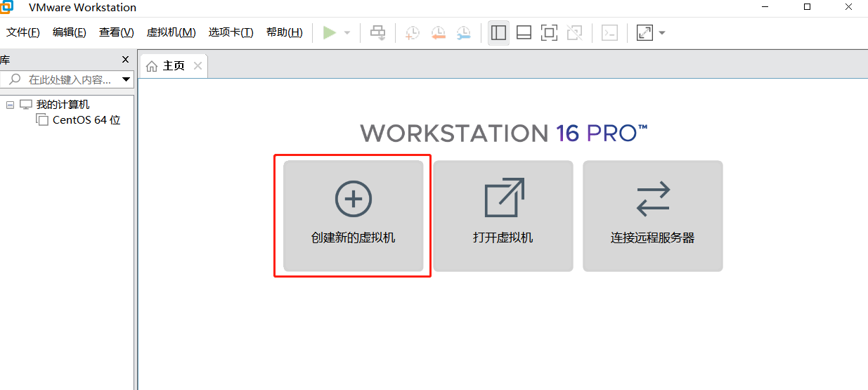Open the 虚拟机(M) menu
This screenshot has width=868, height=390.
171,32
